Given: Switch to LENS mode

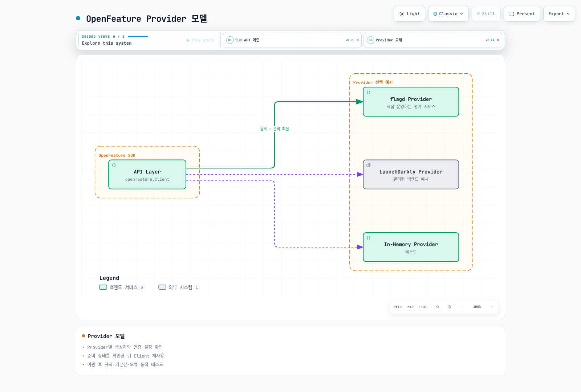Looking at the screenshot, I should point(423,307).
